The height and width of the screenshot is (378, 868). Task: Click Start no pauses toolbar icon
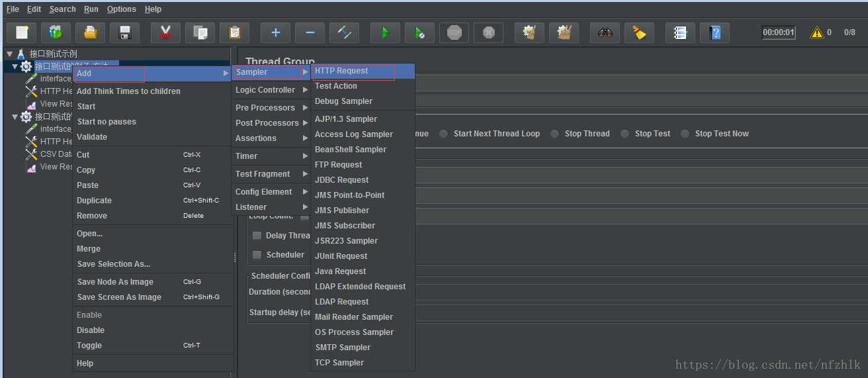pos(419,32)
